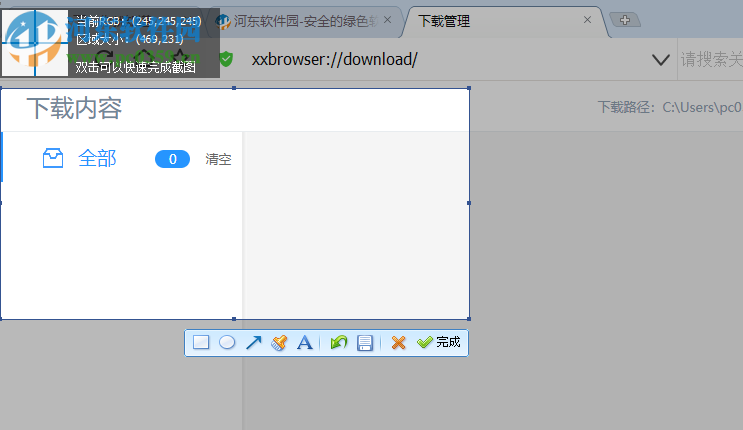Click 清空 to clear downloads
Image resolution: width=743 pixels, height=430 pixels.
(218, 159)
